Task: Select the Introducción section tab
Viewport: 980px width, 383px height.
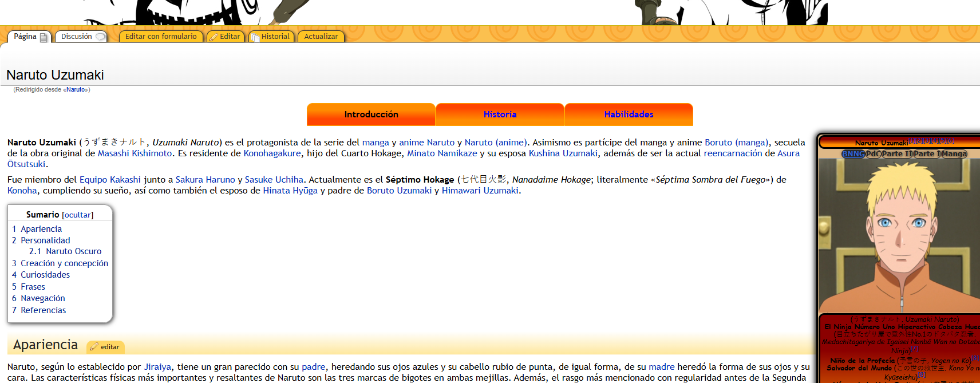Action: tap(371, 114)
